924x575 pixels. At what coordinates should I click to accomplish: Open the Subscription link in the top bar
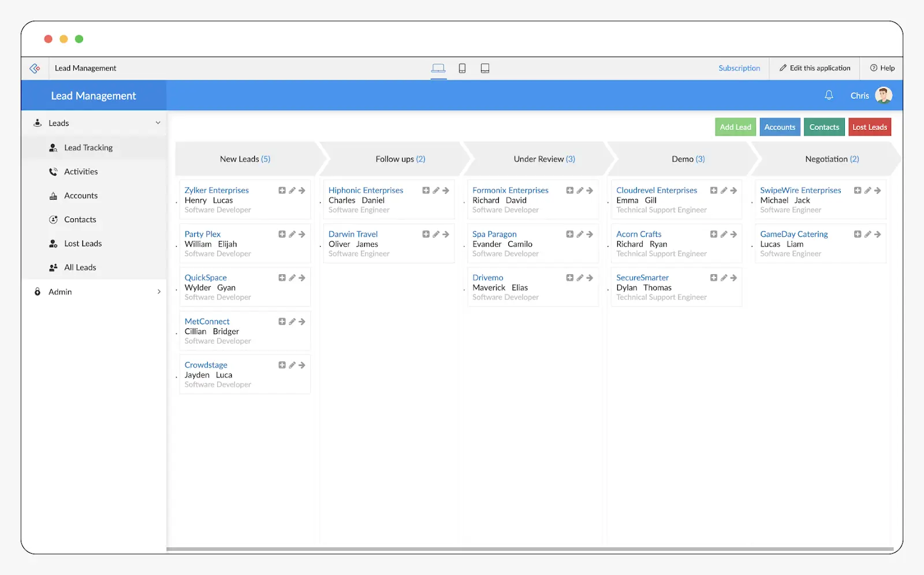pos(739,68)
